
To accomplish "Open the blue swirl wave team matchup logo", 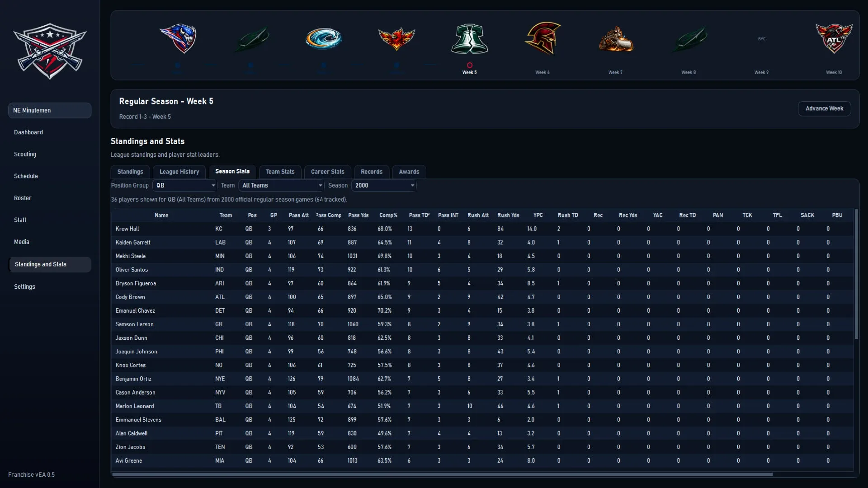I will point(323,38).
